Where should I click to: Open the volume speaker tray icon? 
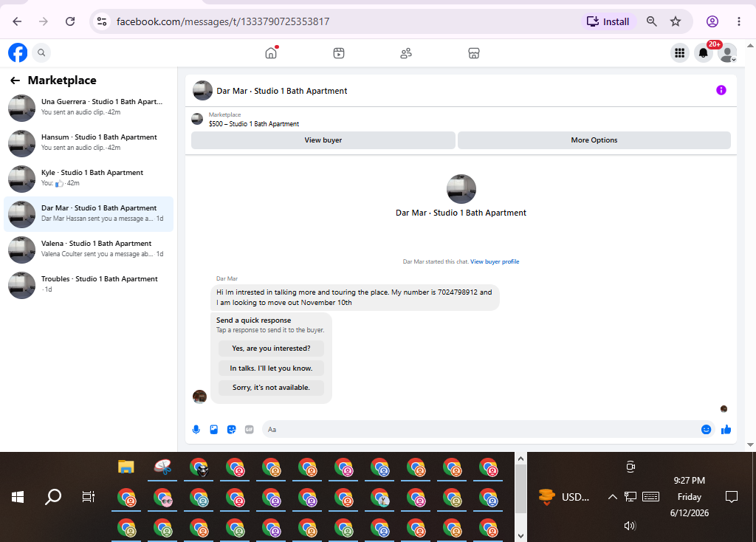[x=630, y=526]
